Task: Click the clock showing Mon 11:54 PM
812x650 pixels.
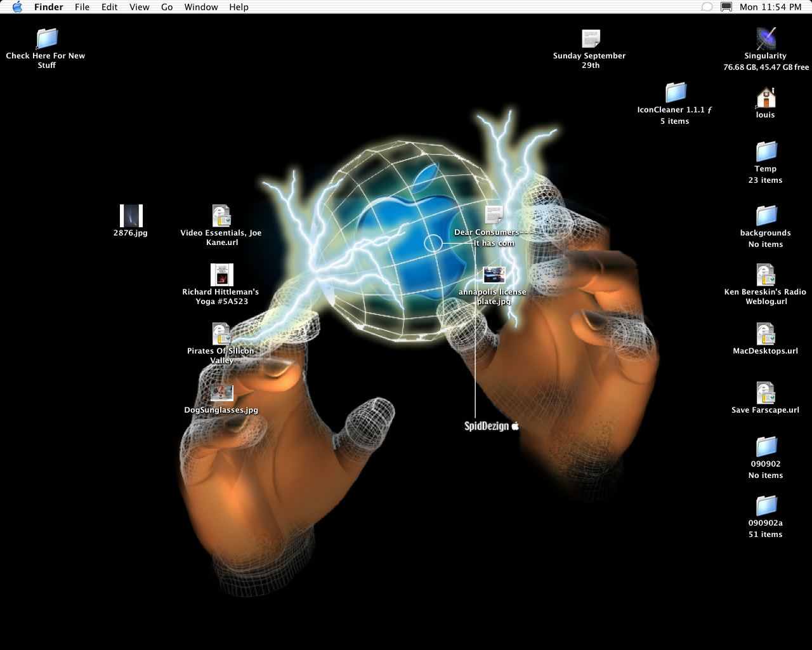Action: [770, 7]
